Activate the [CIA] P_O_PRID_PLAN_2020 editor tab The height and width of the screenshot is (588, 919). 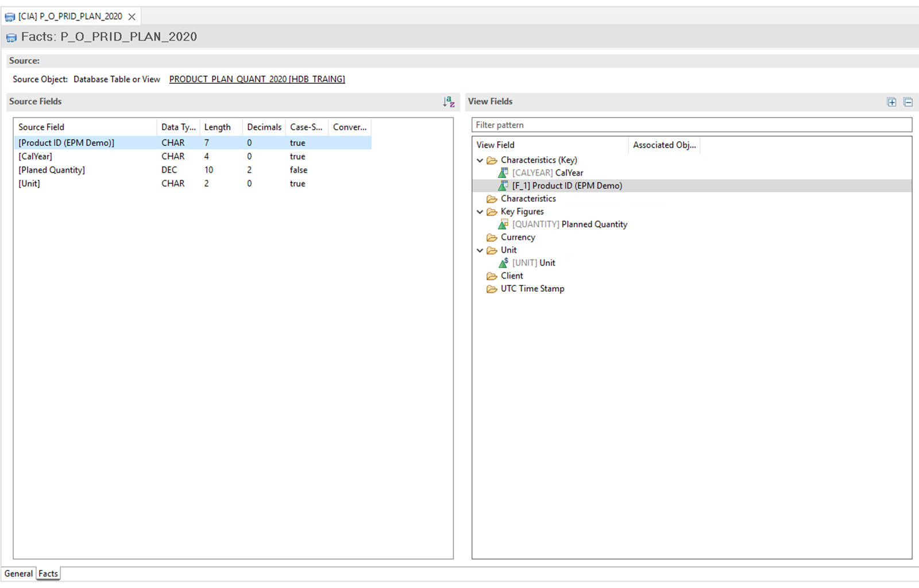tap(70, 17)
